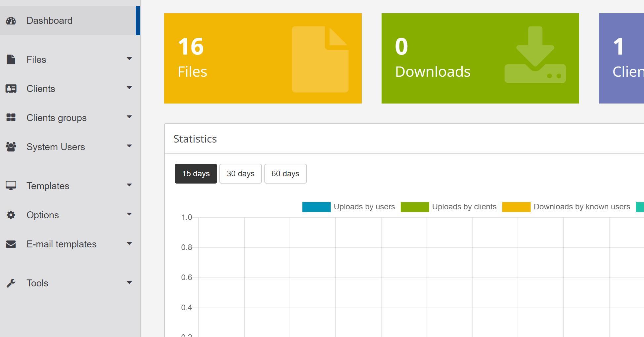Open the Options sidebar menu
644x337 pixels.
tap(70, 215)
